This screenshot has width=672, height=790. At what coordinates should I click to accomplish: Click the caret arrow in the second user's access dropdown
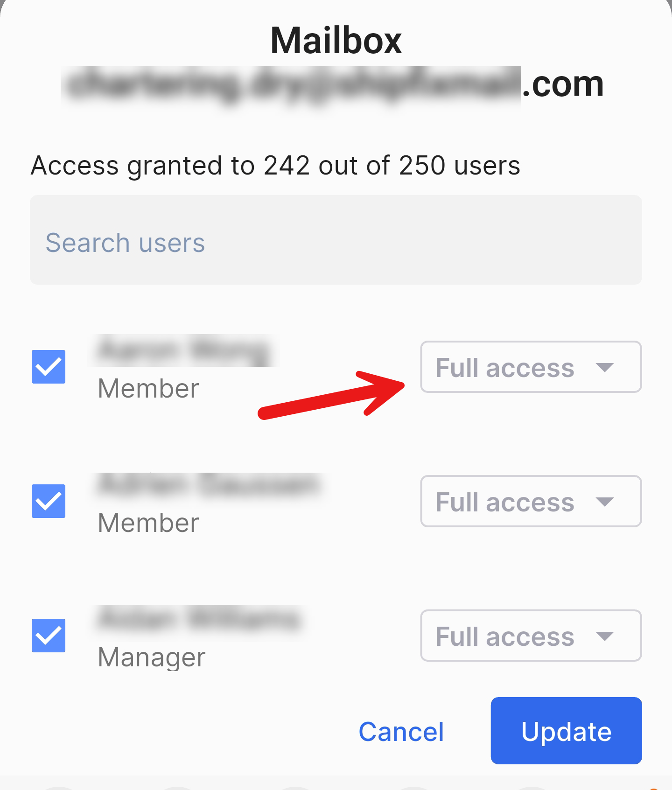604,502
